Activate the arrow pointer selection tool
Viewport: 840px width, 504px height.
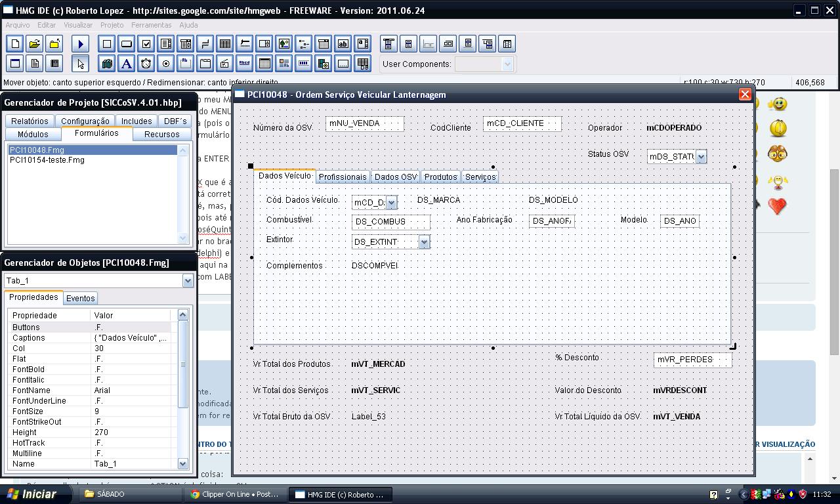point(81,64)
